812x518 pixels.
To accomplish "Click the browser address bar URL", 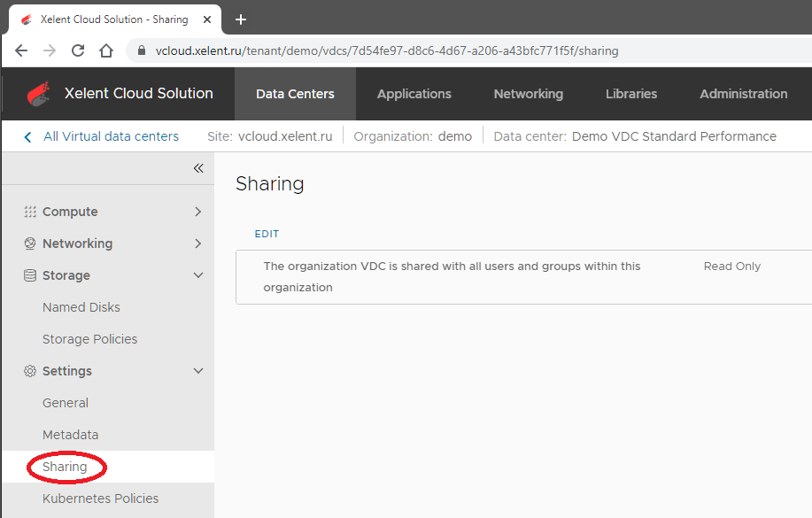I will pos(387,50).
